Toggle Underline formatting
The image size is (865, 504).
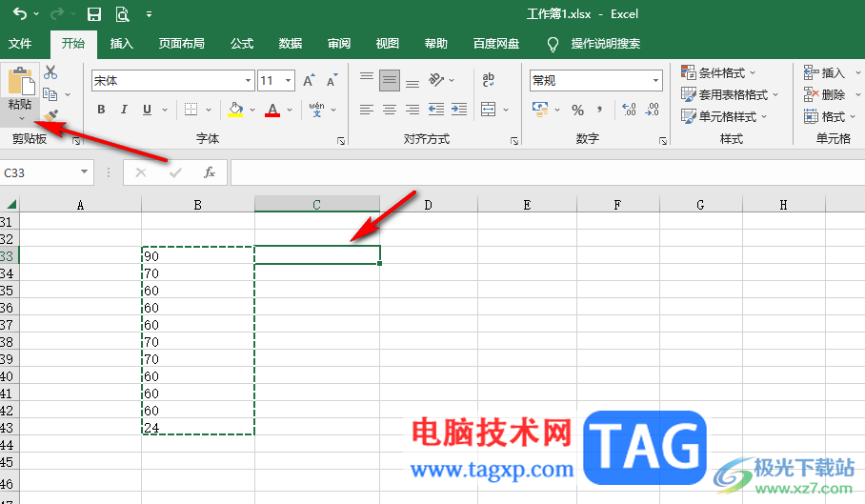point(147,110)
